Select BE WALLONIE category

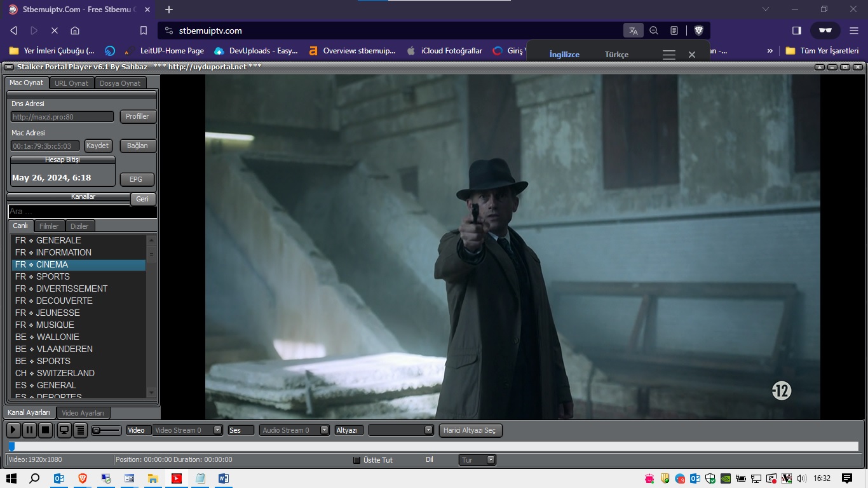(79, 337)
